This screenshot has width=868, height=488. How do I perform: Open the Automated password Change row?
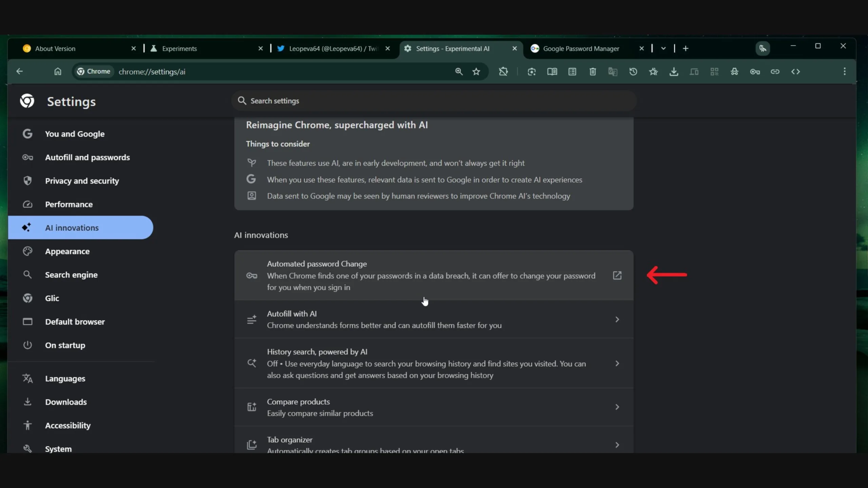(434, 275)
